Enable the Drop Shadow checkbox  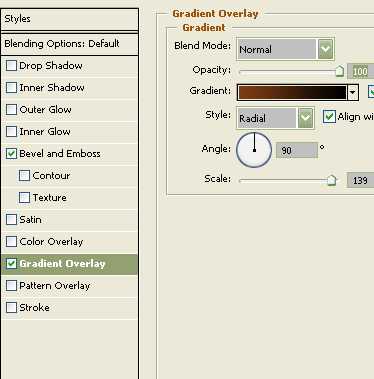(11, 66)
